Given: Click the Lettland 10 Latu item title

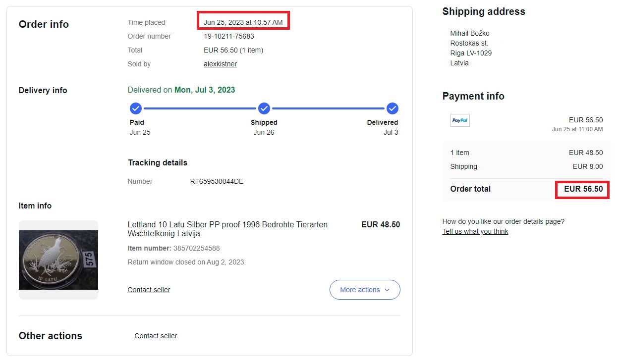Looking at the screenshot, I should (227, 229).
